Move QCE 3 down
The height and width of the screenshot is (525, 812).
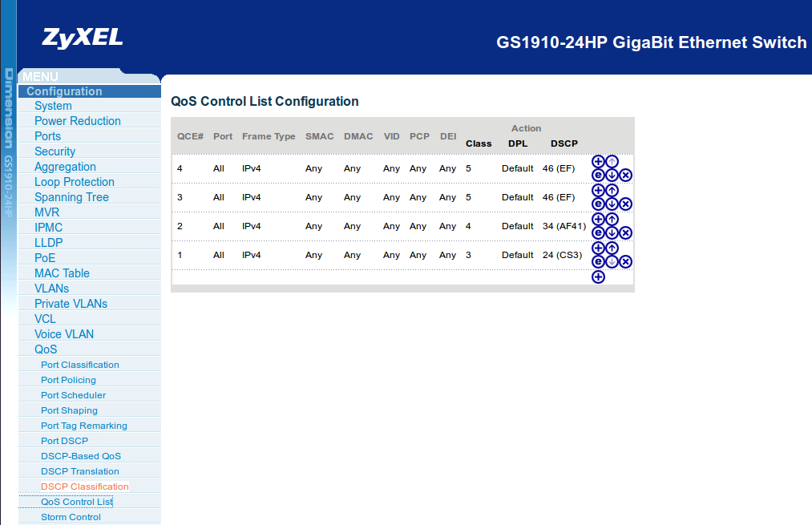(x=612, y=204)
